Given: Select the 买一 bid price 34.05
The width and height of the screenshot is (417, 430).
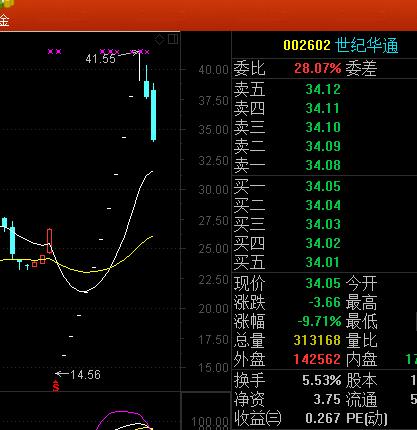Looking at the screenshot, I should point(323,186).
